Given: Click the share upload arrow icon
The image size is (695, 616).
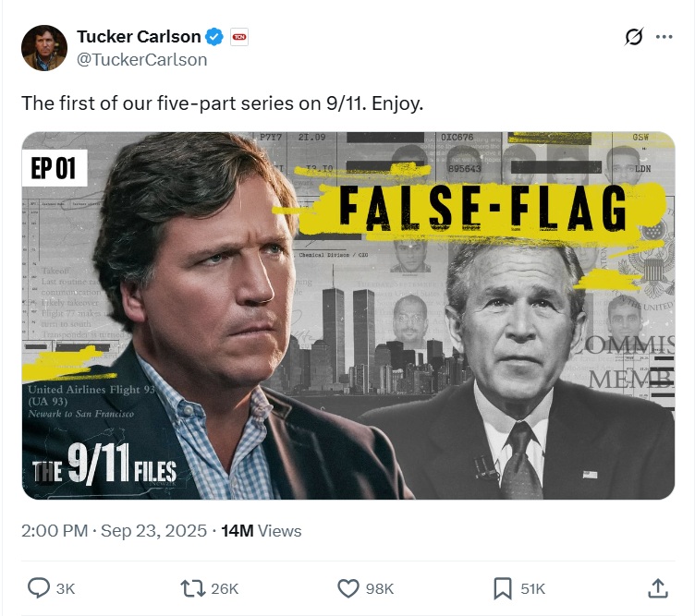Looking at the screenshot, I should pyautogui.click(x=657, y=587).
